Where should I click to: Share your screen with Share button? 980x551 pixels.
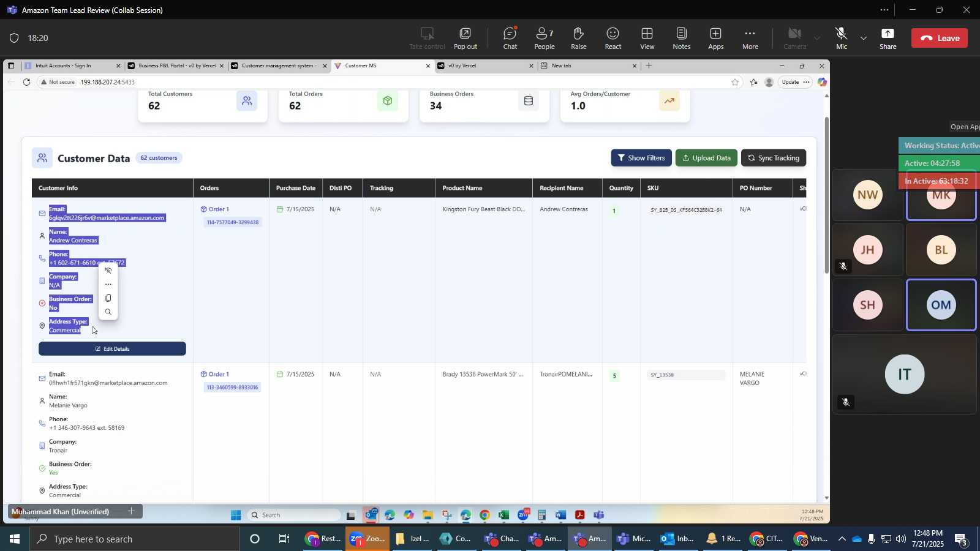[888, 38]
